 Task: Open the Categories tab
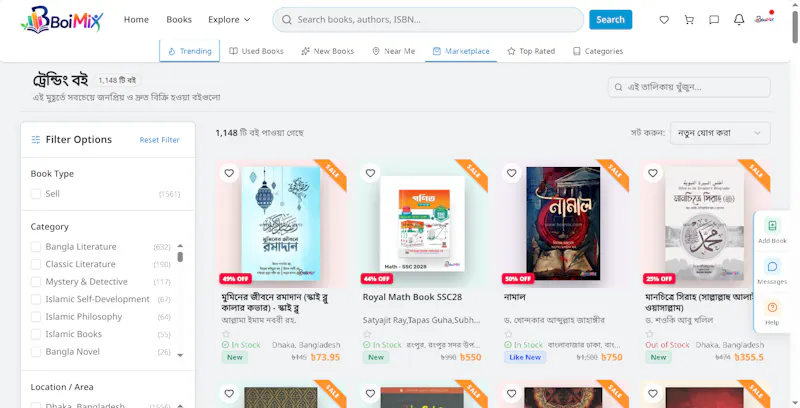(x=597, y=51)
